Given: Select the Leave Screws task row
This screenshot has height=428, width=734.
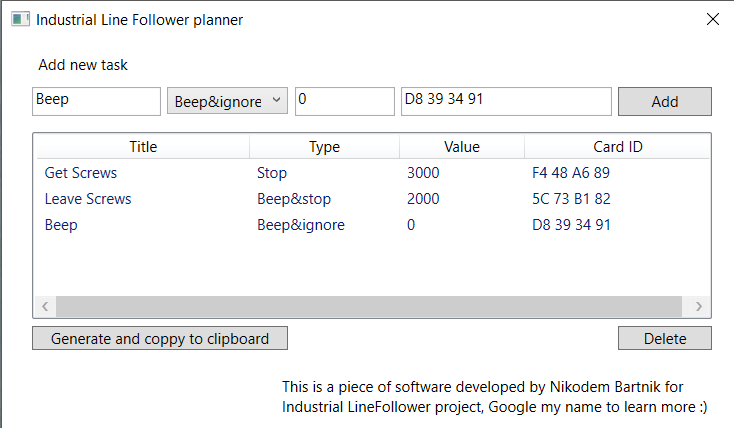Looking at the screenshot, I should coord(88,199).
